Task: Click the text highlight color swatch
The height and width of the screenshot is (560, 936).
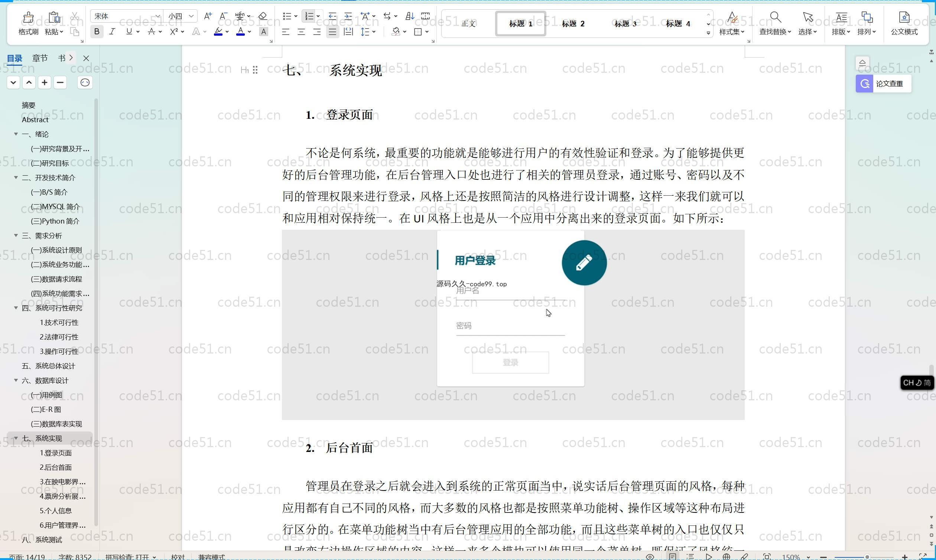Action: click(218, 32)
